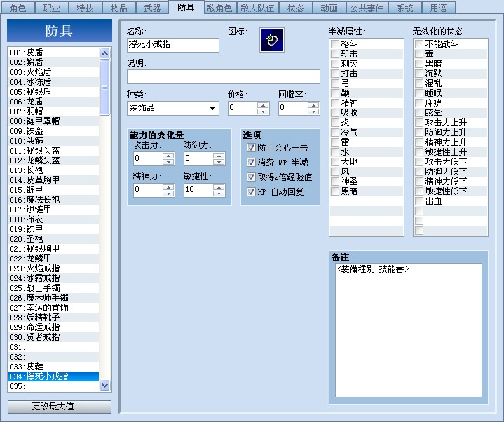Select 012:龙鳞头盔 in the armor list
Screen dimensions: 504x422
[54, 161]
